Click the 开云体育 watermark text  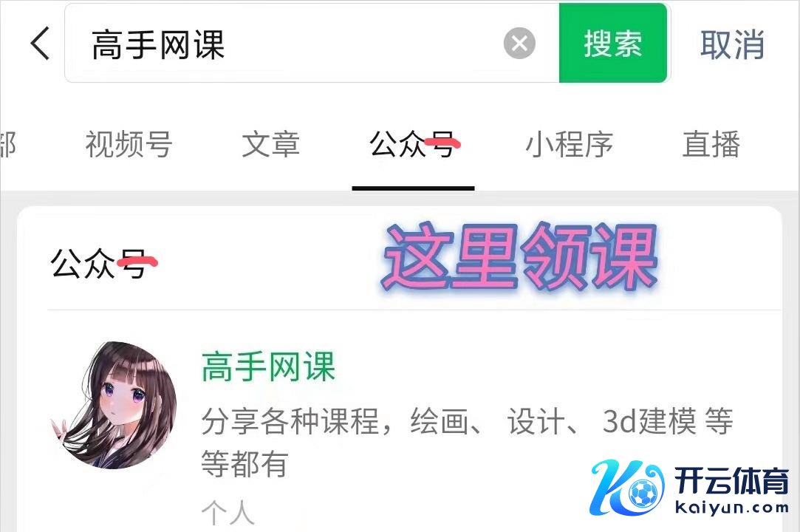731,481
